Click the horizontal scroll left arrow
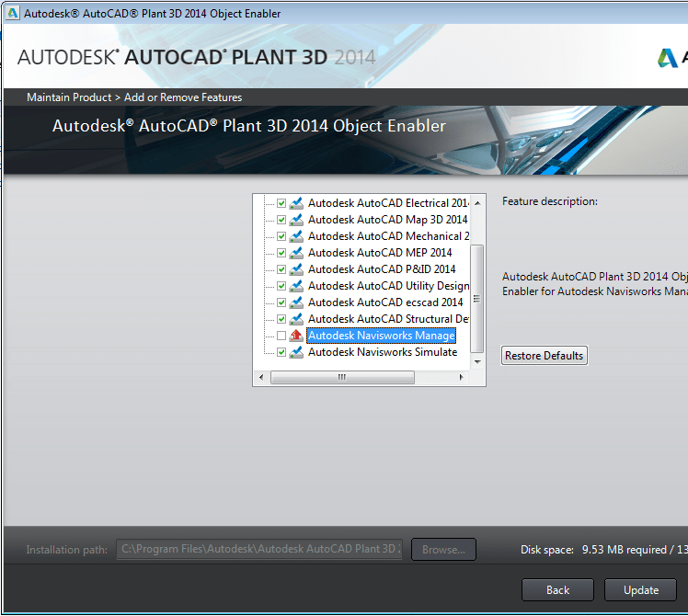Viewport: 688px width, 616px height. 261,377
